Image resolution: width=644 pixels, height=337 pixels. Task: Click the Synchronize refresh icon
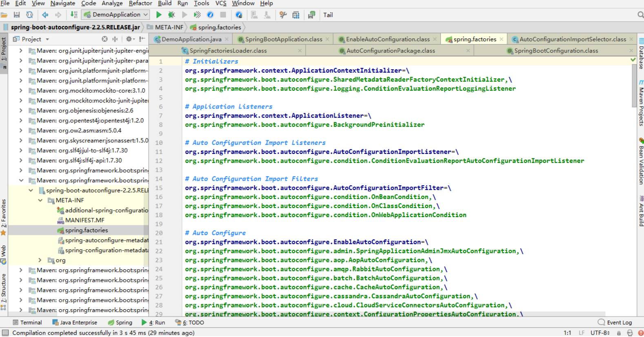[x=29, y=15]
